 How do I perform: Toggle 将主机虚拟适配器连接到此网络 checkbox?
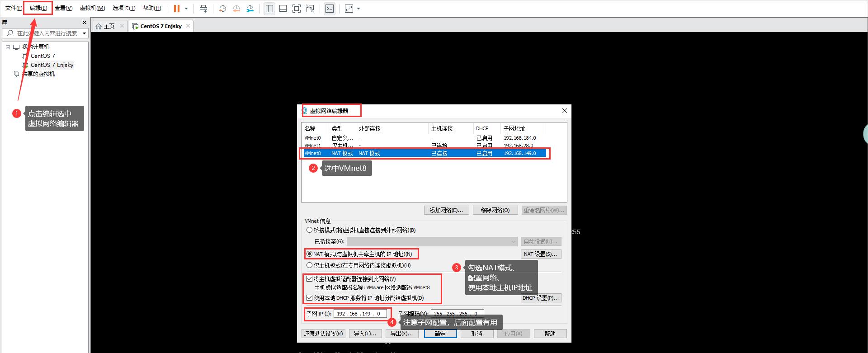coord(309,279)
